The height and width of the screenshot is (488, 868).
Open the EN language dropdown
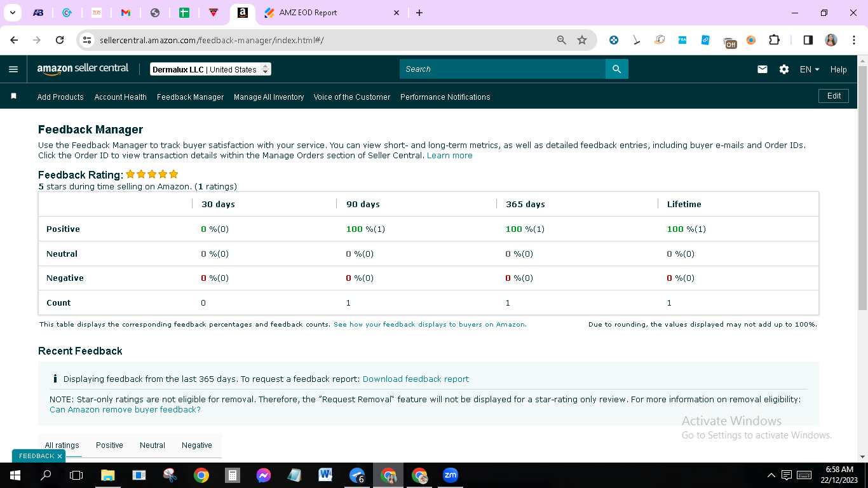[810, 69]
